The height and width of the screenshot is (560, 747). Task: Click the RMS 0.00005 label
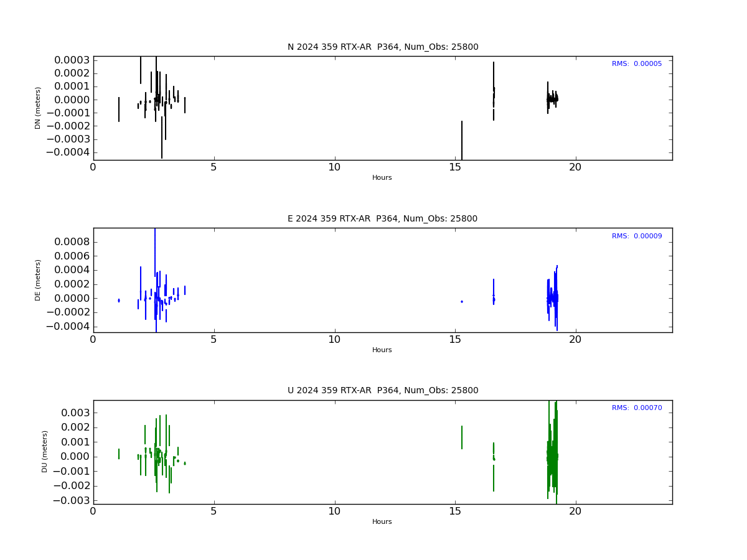[637, 64]
